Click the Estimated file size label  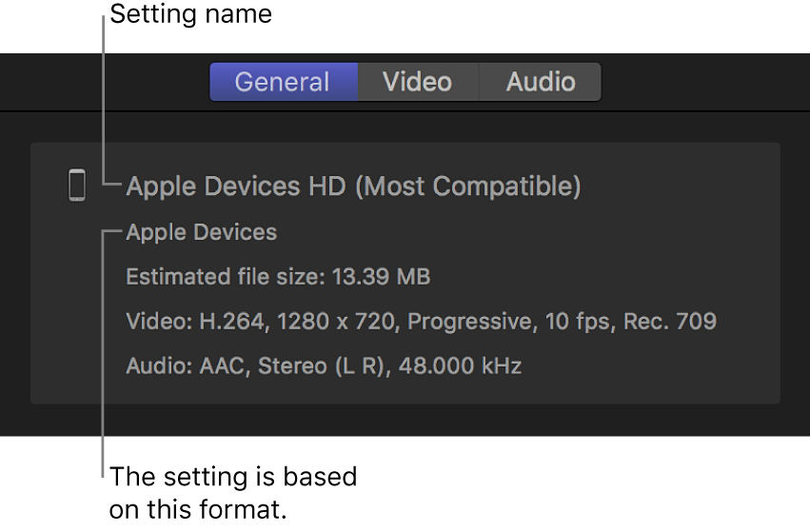coord(226,277)
